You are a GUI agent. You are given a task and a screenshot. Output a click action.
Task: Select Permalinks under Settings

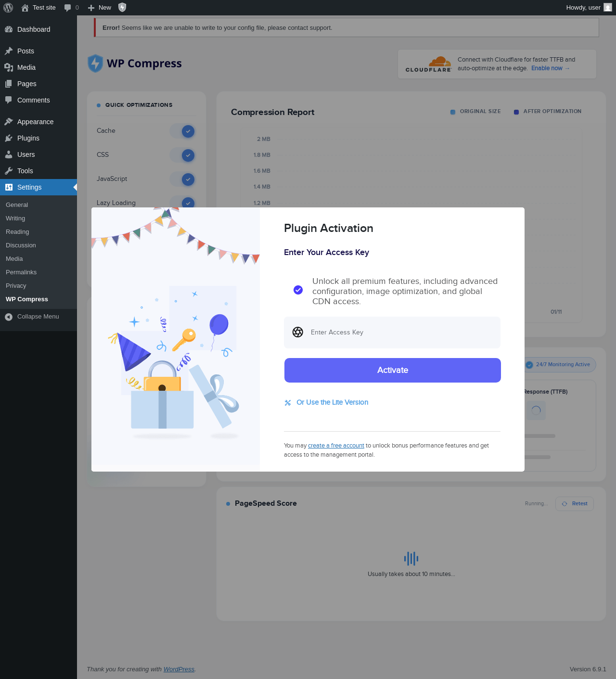coord(21,272)
